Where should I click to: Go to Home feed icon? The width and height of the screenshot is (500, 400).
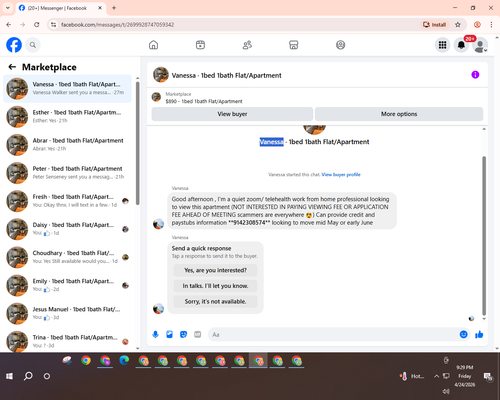[153, 45]
